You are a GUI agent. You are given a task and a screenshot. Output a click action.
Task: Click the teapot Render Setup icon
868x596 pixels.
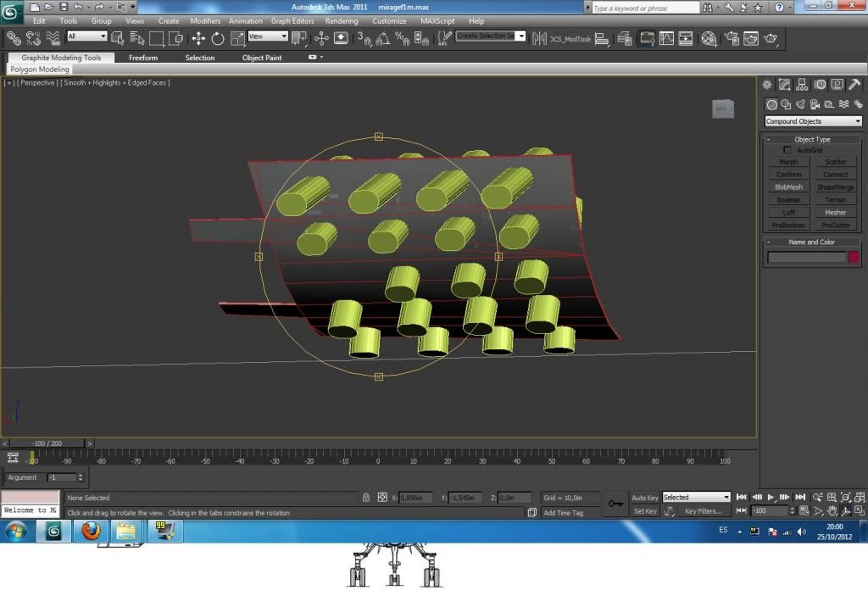(729, 38)
